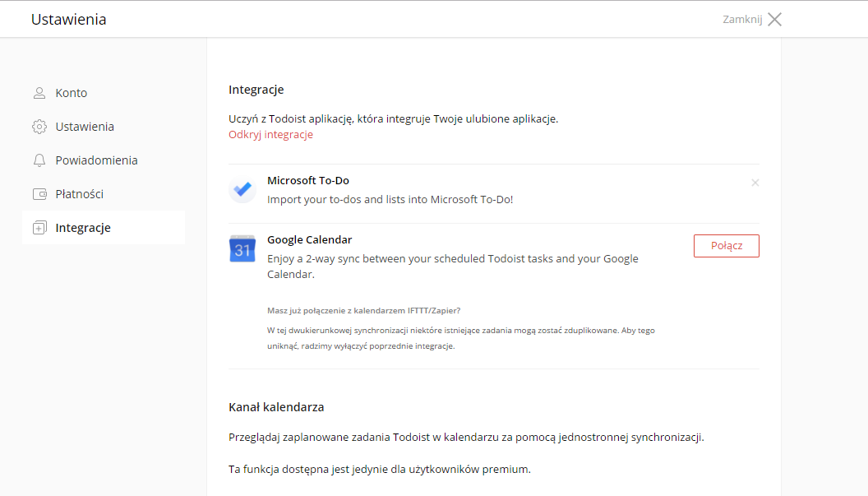Click the 'Enjoy a 2-way sync' description

point(453,267)
